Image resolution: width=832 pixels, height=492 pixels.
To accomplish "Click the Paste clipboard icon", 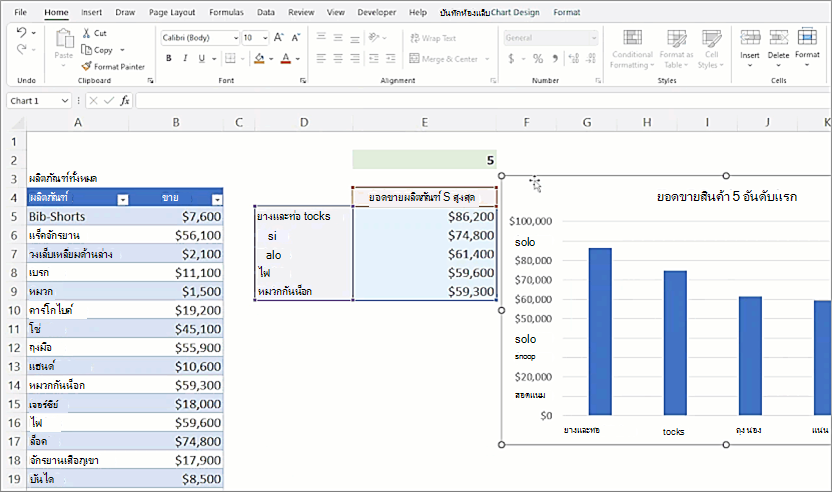I will tap(64, 39).
